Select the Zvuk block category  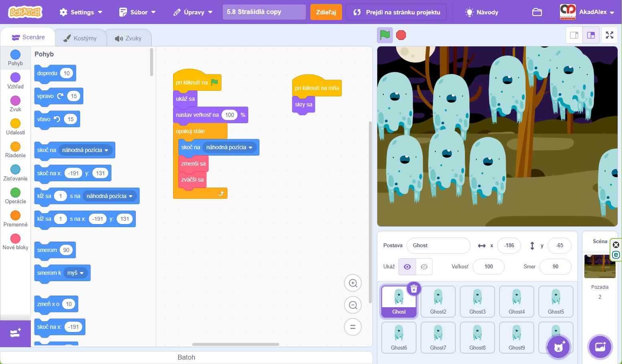pos(15,104)
